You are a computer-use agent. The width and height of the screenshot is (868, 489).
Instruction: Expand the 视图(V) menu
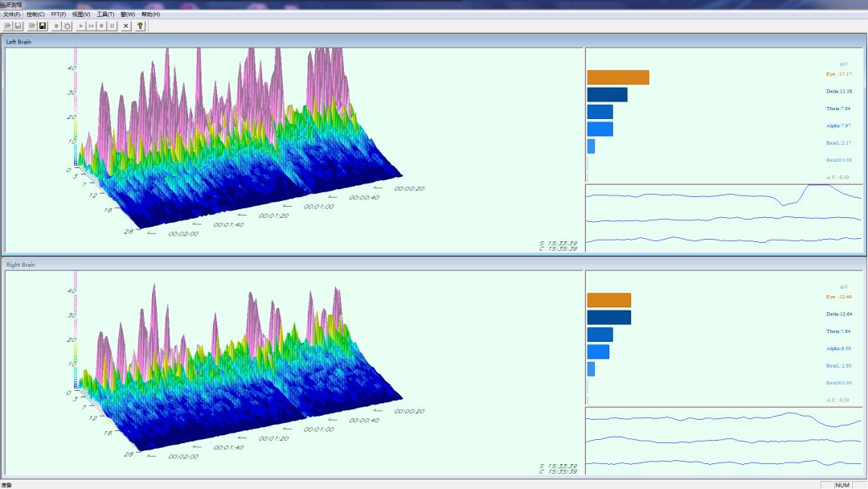81,14
